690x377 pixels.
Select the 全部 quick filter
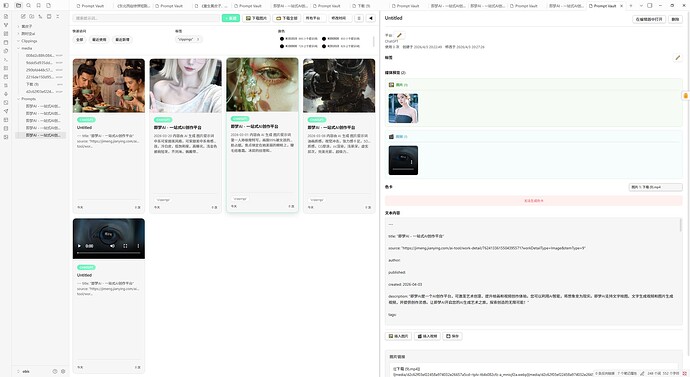[x=79, y=40]
